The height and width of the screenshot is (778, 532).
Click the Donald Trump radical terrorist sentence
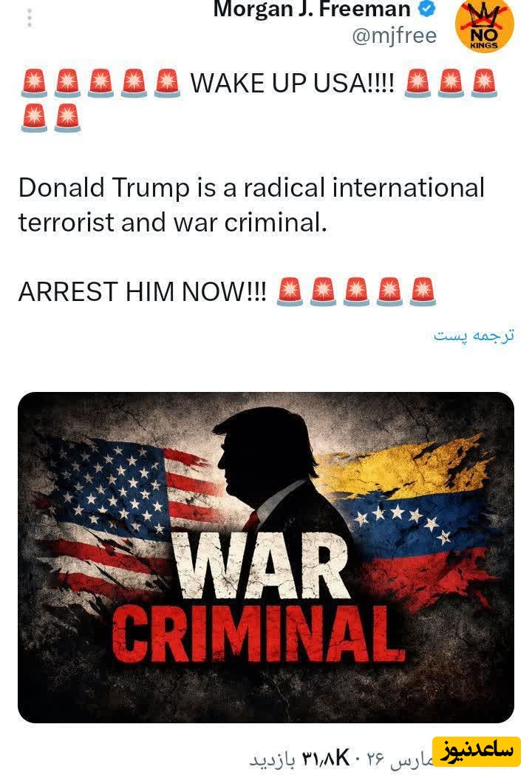coord(251,205)
